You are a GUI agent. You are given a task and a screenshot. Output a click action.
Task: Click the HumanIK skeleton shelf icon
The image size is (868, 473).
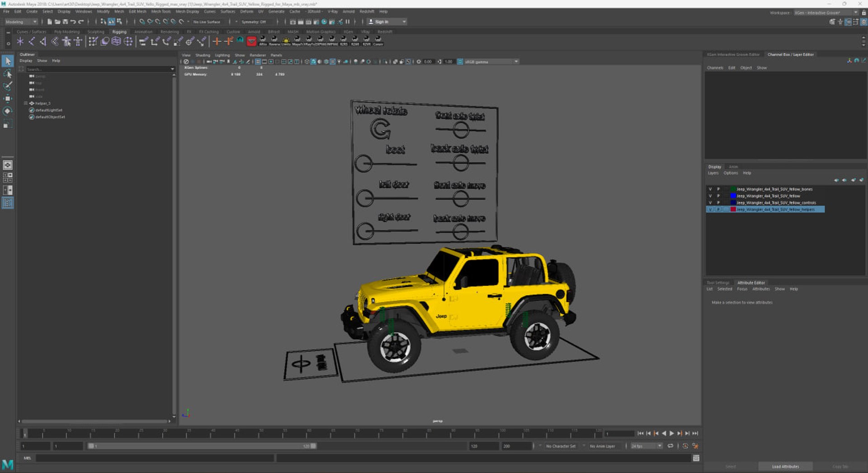tap(78, 42)
